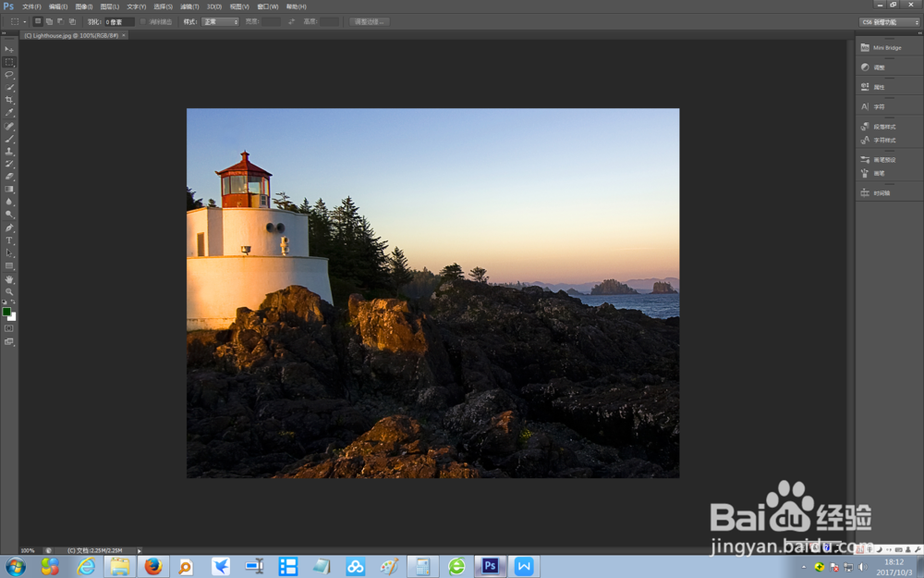Select the History Brush tool
The width and height of the screenshot is (924, 578).
9,164
